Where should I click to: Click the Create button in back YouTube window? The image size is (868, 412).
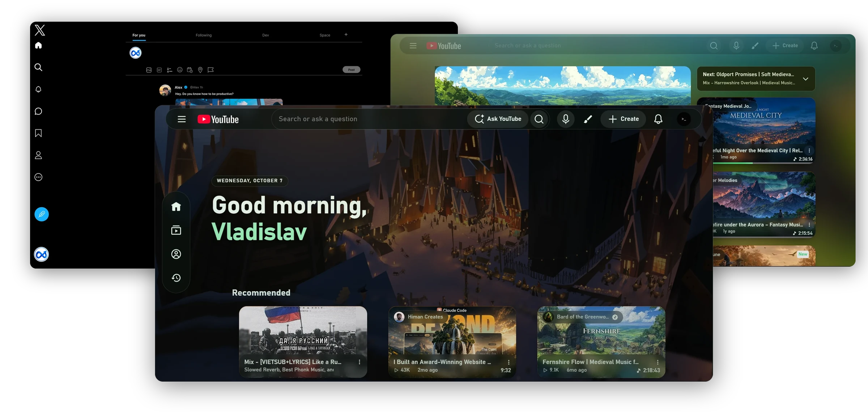pyautogui.click(x=785, y=46)
